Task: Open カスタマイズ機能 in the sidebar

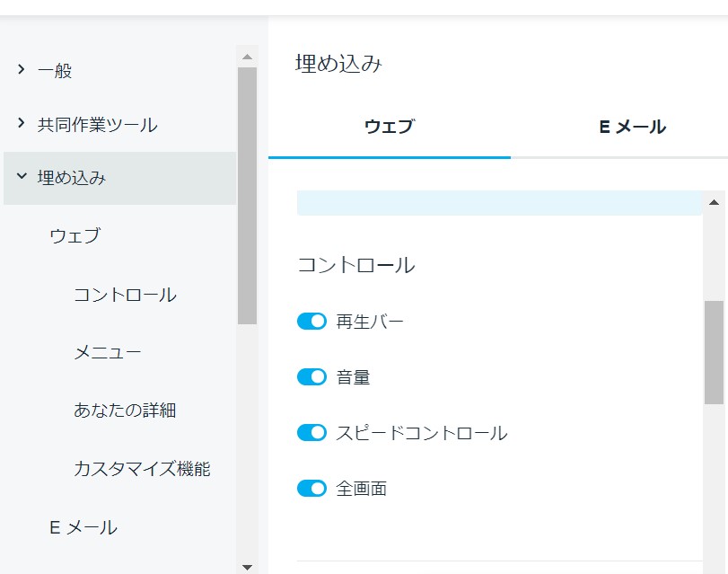Action: point(142,469)
